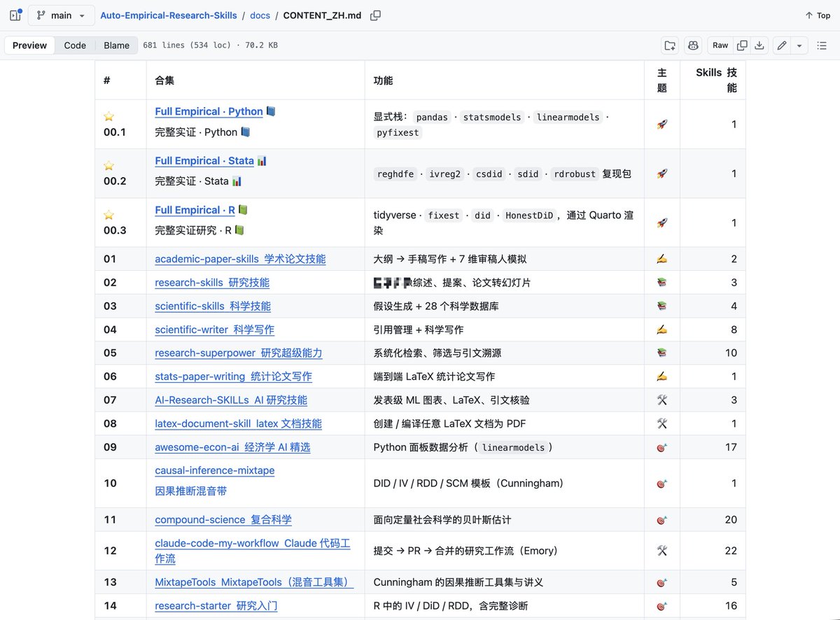Open more edit options dropdown arrow
The width and height of the screenshot is (840, 620).
click(x=799, y=45)
